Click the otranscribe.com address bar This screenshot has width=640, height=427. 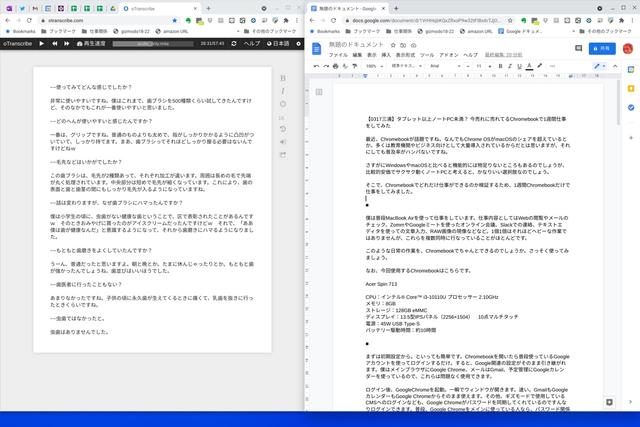pos(108,20)
